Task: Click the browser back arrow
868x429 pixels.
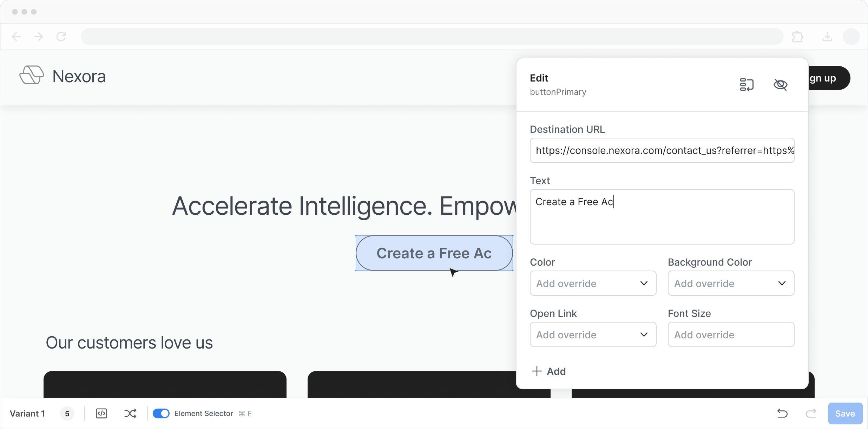Action: coord(17,37)
